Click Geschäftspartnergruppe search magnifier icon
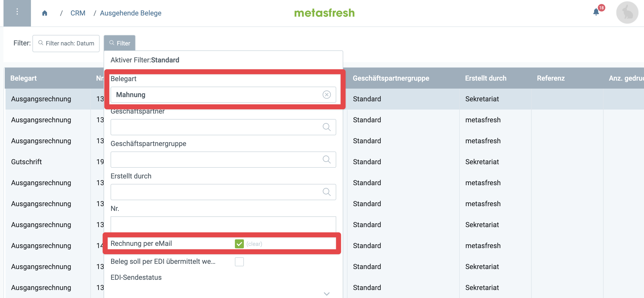 [326, 159]
